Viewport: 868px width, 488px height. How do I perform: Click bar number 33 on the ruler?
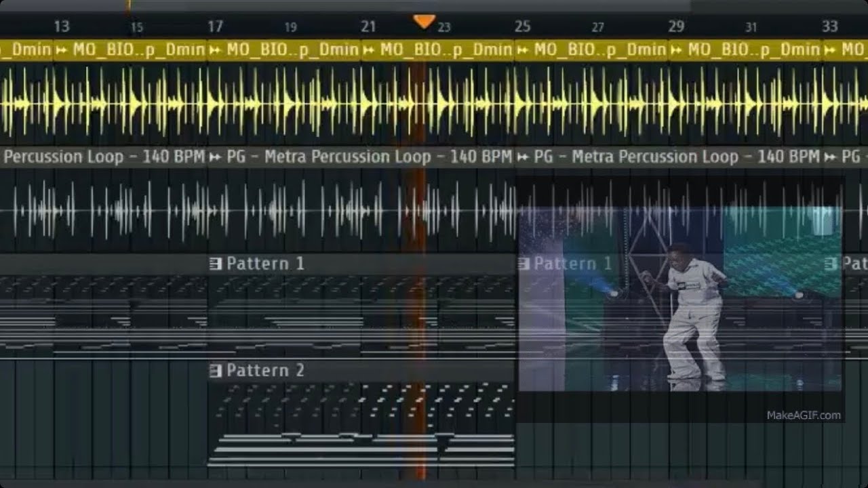coord(829,26)
